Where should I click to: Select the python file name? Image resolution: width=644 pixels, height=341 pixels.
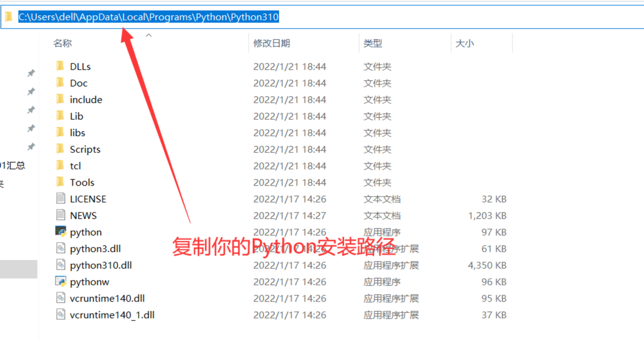tap(85, 232)
